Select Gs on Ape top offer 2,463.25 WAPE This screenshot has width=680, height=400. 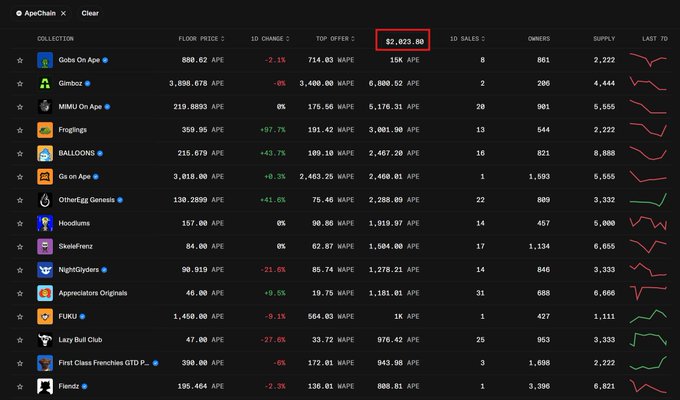(x=327, y=177)
